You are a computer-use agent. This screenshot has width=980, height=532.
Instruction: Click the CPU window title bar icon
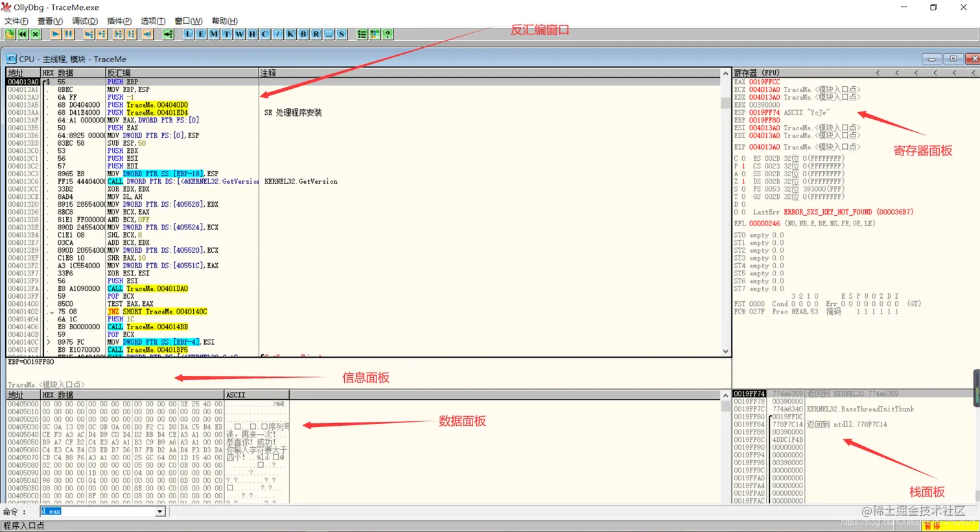(11, 58)
